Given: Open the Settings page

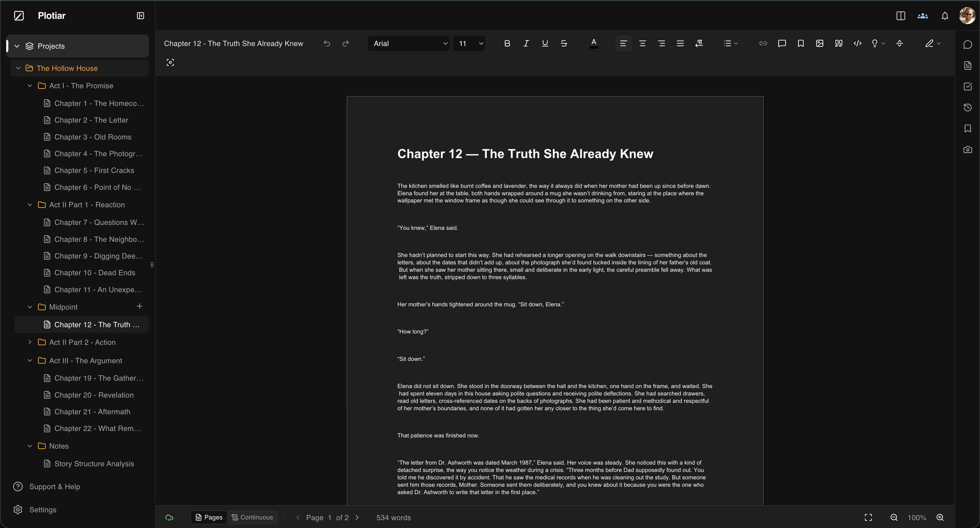Looking at the screenshot, I should pos(43,509).
